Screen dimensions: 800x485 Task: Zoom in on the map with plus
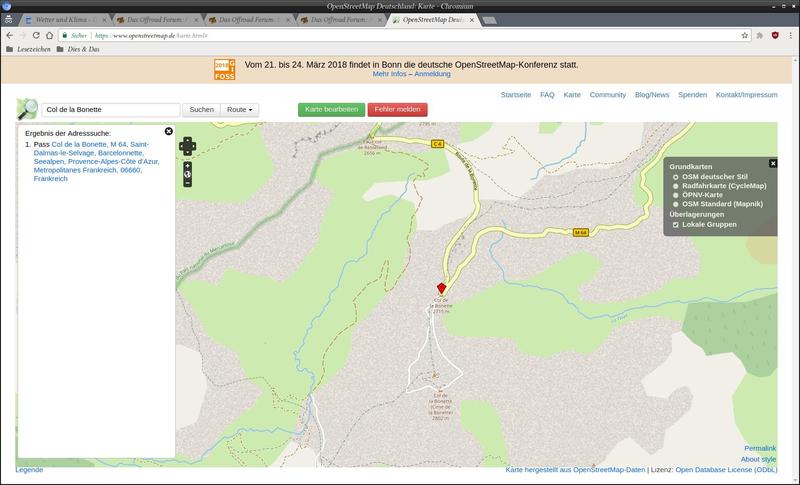tap(187, 166)
